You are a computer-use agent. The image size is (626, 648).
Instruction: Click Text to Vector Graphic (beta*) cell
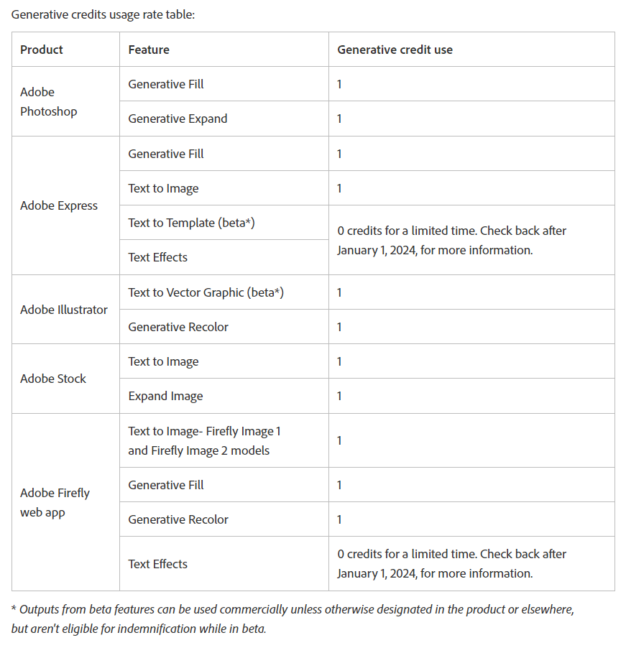coord(206,292)
